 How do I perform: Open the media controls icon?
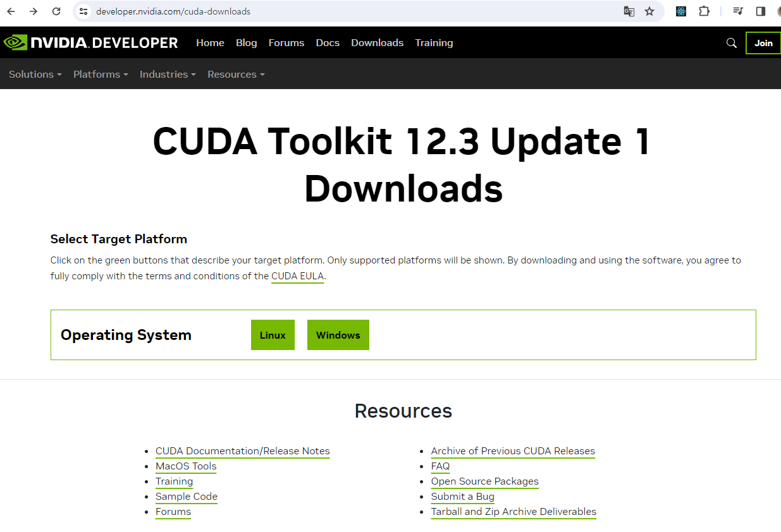coord(738,11)
